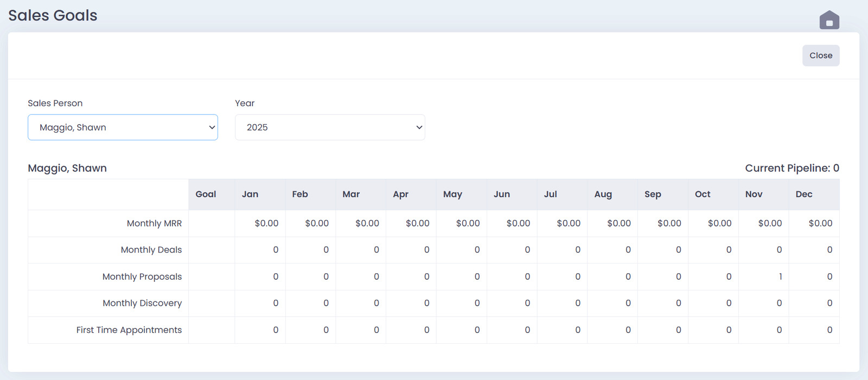Click the Sep column header
Viewport: 868px width, 380px height.
653,194
